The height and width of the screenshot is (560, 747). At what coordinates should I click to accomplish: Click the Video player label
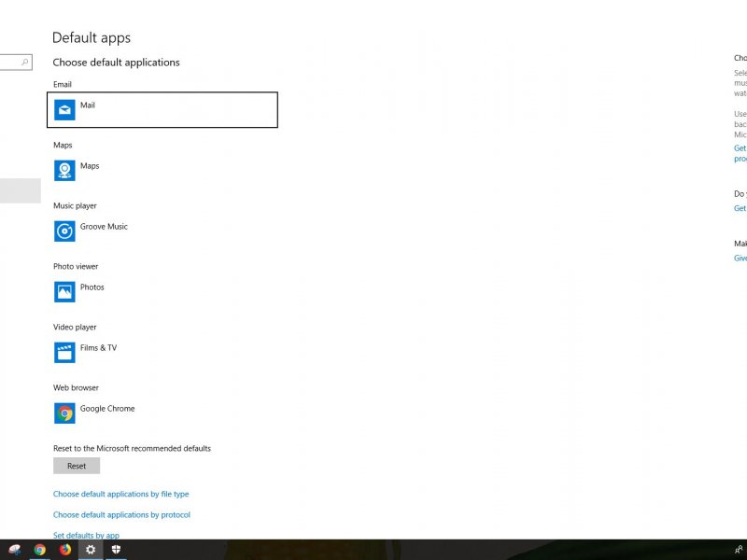coord(75,328)
